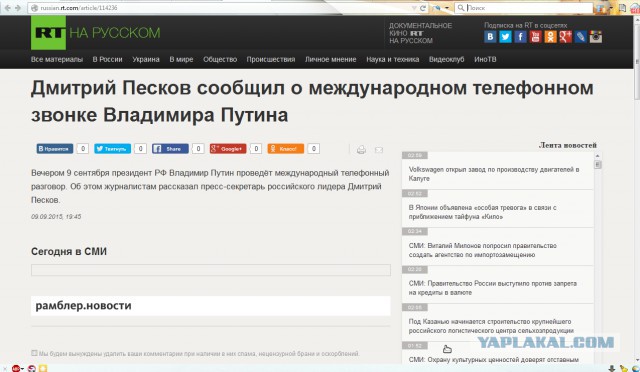Screen dimensions: 640x372
Task: Open RT Google+ icon in header
Action: pos(565,37)
